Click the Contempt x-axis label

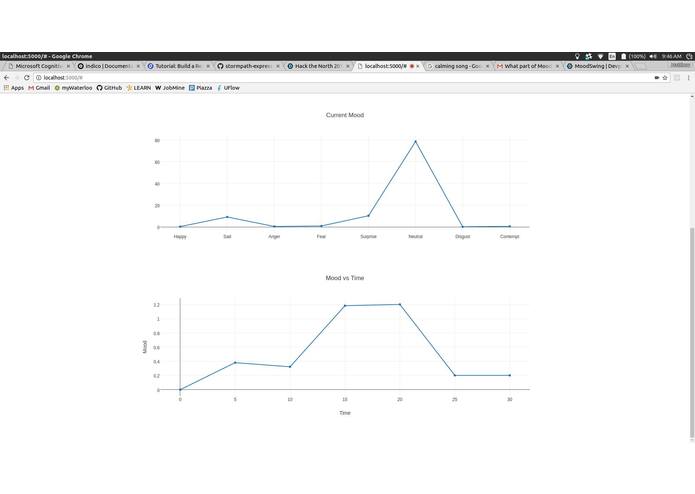[509, 237]
